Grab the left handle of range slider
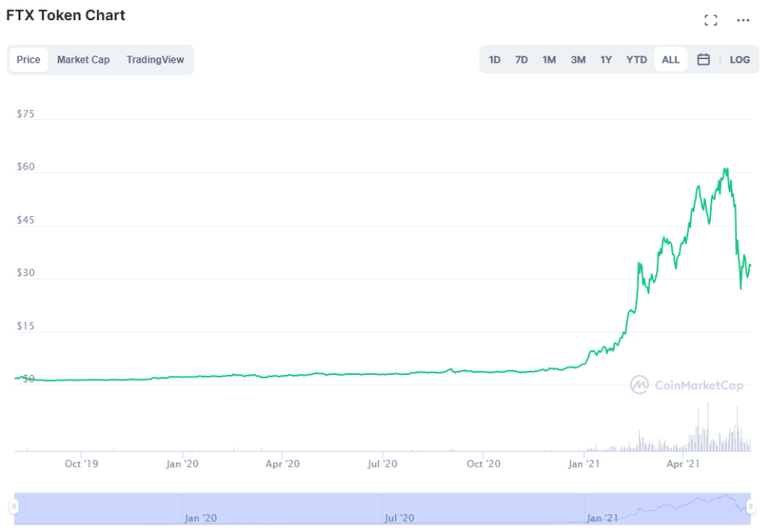Screen dimensions: 770x532 coord(14,507)
